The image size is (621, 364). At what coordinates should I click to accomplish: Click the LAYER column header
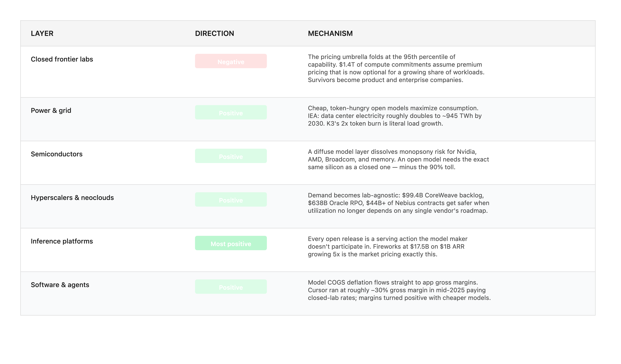[42, 33]
